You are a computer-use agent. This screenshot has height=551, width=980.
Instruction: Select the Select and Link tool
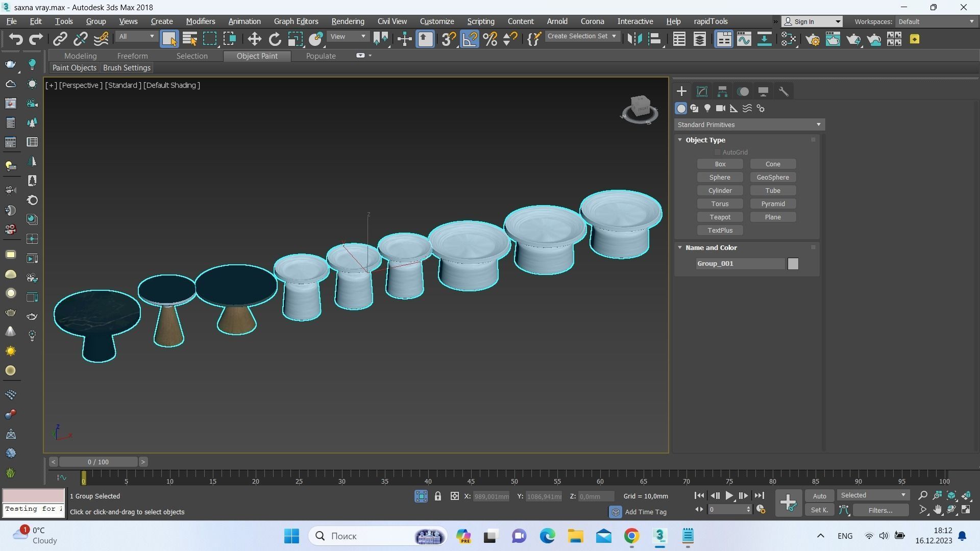tap(60, 39)
